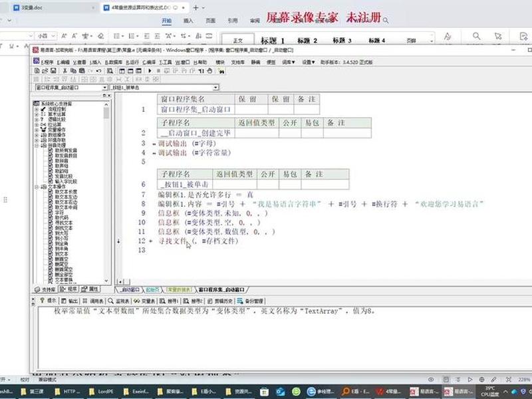Click the Undo arrow icon
Image resolution: width=532 pixels, height=399 pixels.
click(x=98, y=71)
